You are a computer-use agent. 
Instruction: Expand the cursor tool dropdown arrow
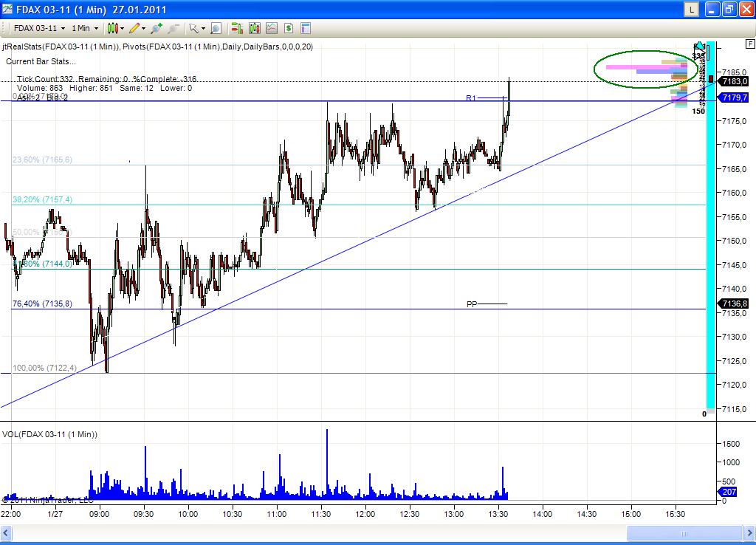coord(202,28)
